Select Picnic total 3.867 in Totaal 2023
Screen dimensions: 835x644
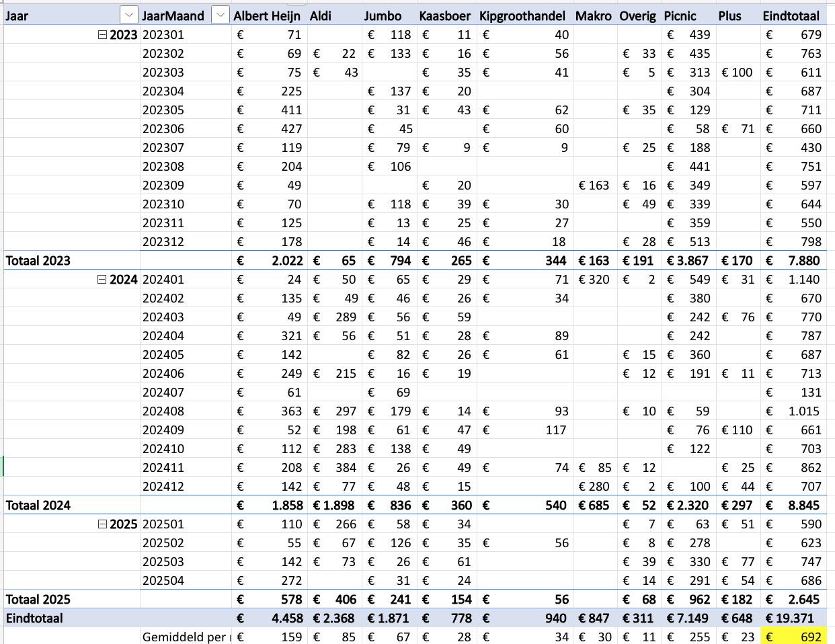pos(688,261)
